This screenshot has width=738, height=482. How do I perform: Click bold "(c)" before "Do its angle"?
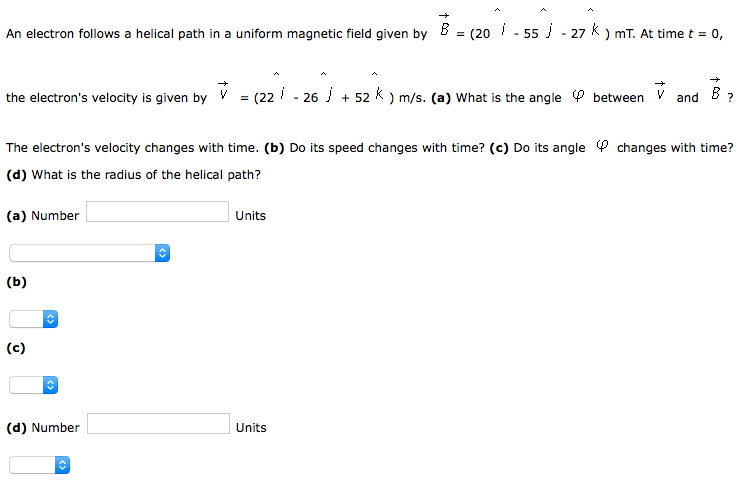[499, 148]
